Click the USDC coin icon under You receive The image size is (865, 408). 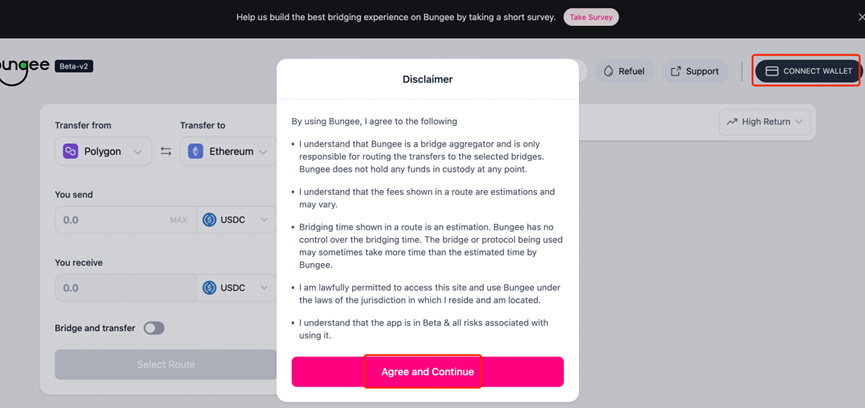pos(209,288)
